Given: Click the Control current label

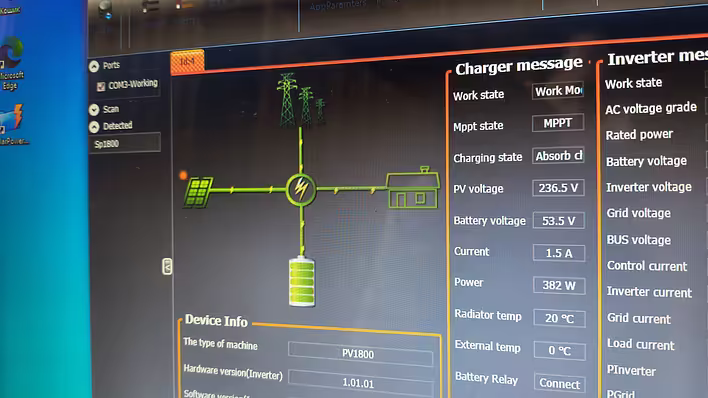Looking at the screenshot, I should pos(647,266).
